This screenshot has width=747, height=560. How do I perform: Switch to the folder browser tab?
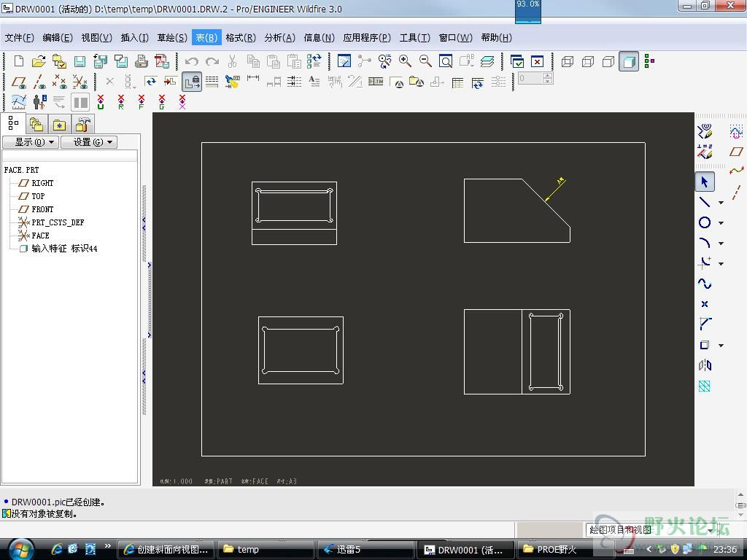point(36,125)
